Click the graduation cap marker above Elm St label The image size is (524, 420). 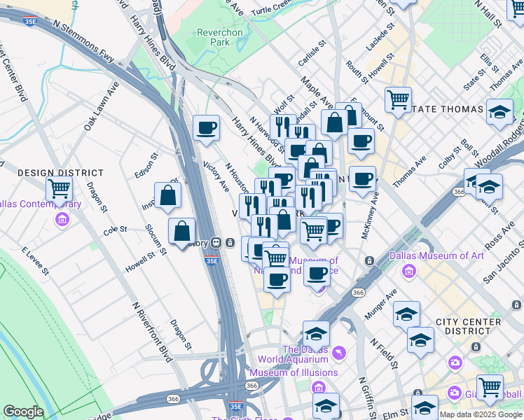425,407
